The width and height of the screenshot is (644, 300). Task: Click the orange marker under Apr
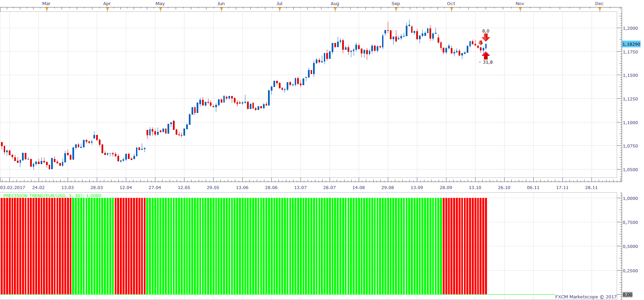tap(107, 9)
